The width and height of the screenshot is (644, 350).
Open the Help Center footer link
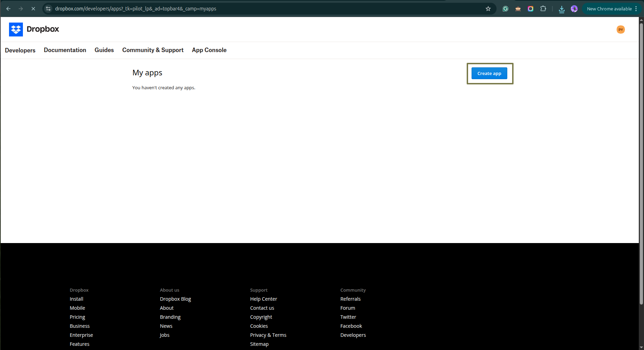tap(264, 299)
